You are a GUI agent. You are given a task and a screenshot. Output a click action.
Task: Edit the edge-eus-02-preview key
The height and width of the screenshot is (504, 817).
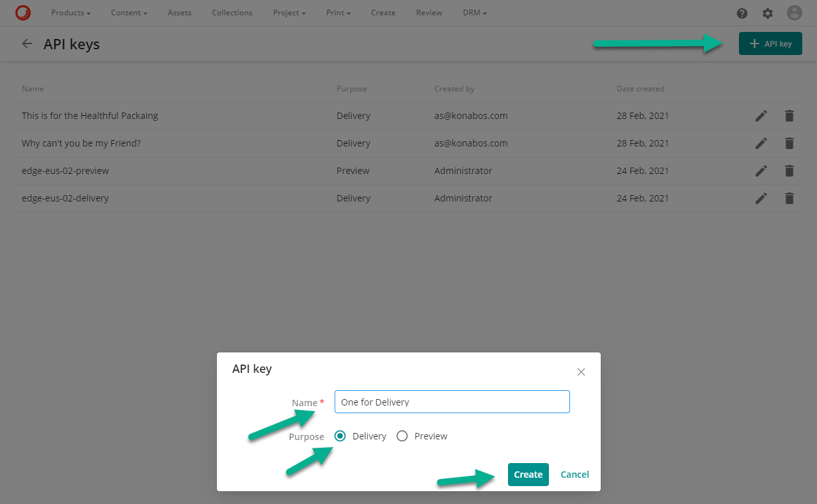point(761,171)
